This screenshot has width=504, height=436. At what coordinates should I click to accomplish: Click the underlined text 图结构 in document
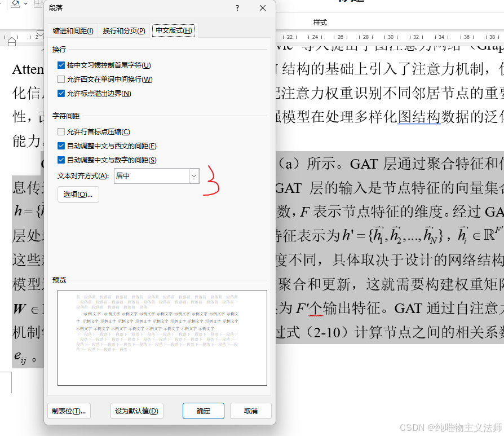[419, 117]
